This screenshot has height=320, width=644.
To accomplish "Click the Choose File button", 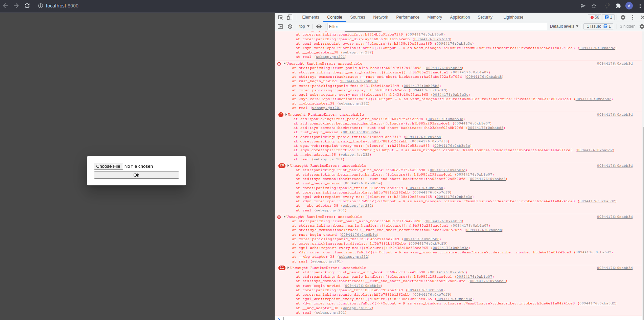I will 108,166.
